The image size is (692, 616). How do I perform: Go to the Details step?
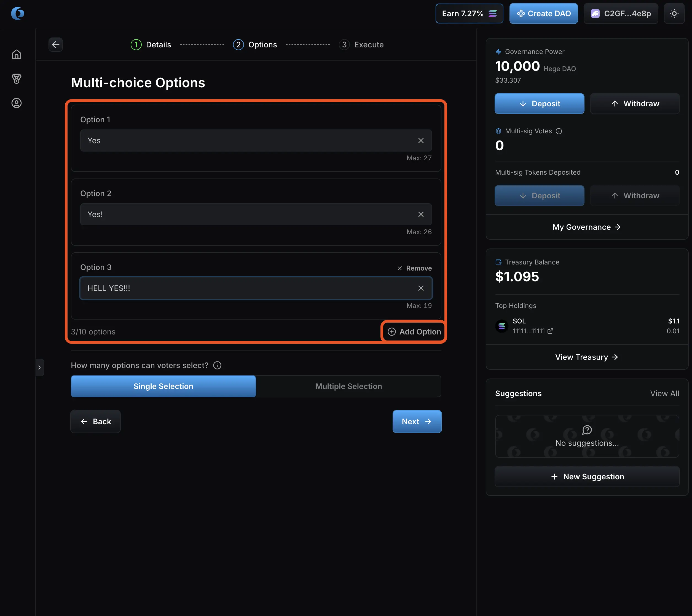coord(151,45)
